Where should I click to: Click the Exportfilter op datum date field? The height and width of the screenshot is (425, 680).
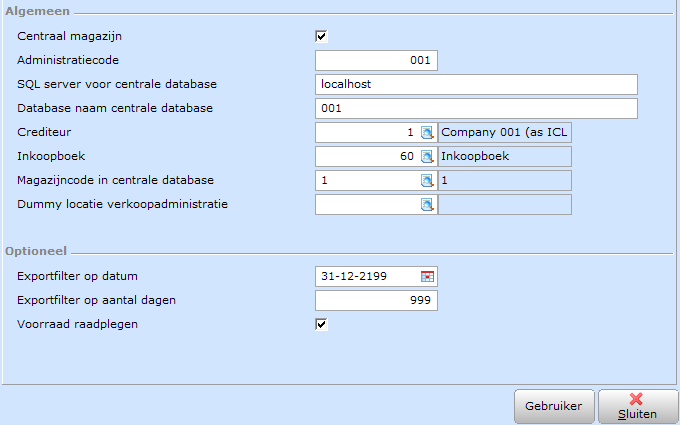pyautogui.click(x=368, y=276)
